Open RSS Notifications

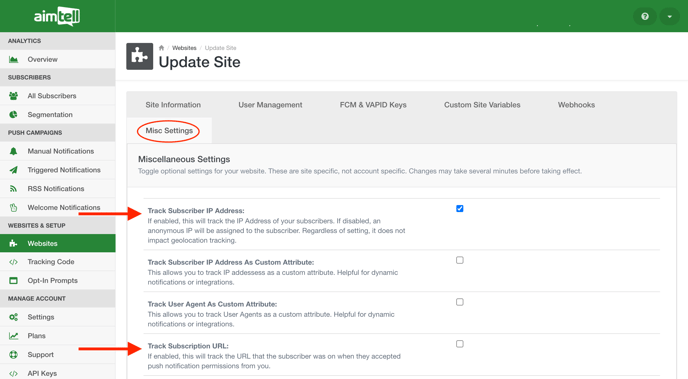tap(57, 189)
